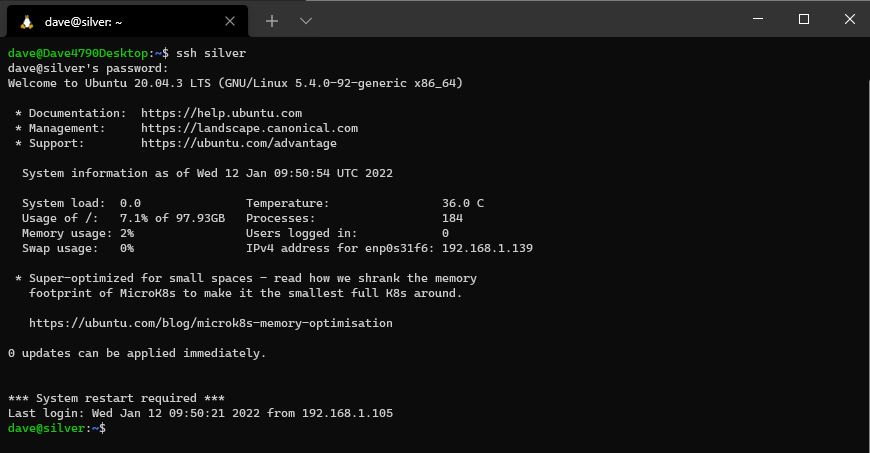Click the 'Management:' label
This screenshot has width=870, height=453.
(x=67, y=128)
